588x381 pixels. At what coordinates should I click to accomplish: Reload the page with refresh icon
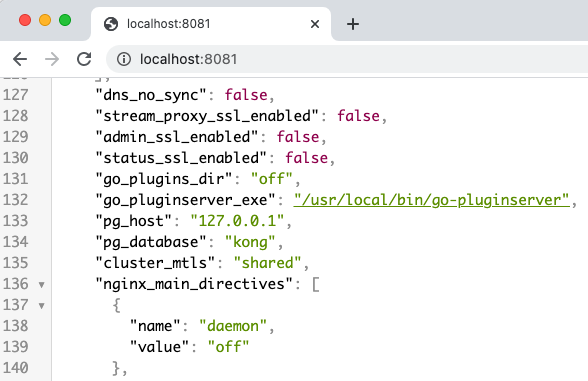tap(84, 59)
